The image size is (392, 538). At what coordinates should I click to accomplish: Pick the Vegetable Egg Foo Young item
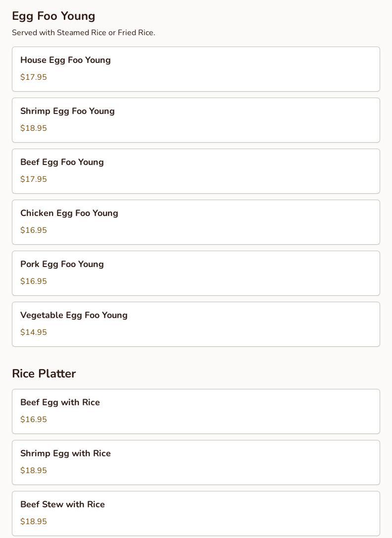tap(196, 324)
